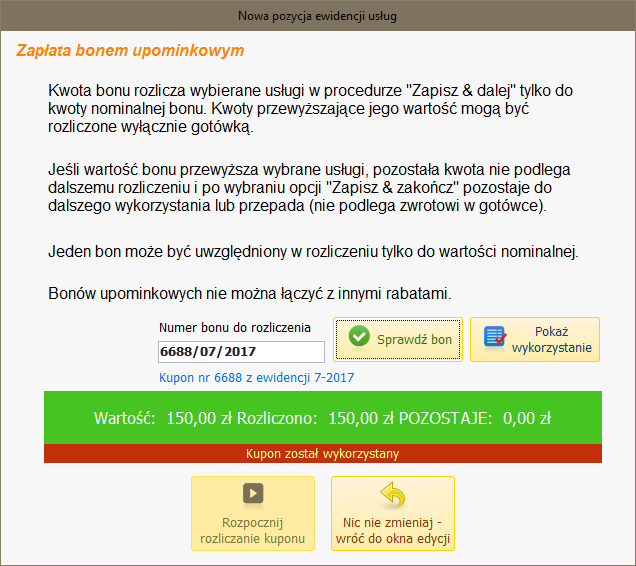Focus the coupon number field with 6688/07/2017
This screenshot has height=566, width=636.
pyautogui.click(x=241, y=352)
